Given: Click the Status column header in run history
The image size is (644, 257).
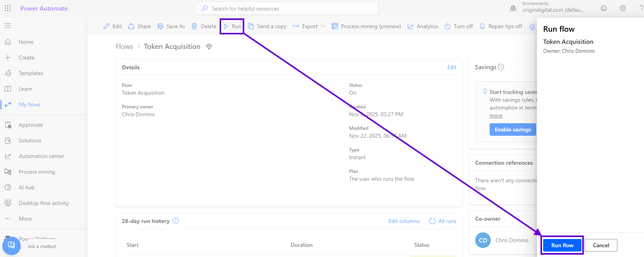Looking at the screenshot, I should tap(422, 245).
